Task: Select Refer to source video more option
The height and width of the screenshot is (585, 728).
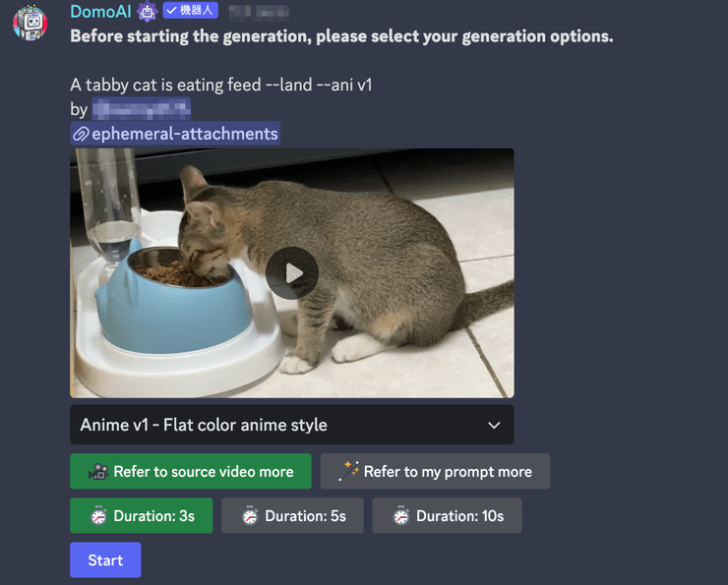Action: point(191,471)
